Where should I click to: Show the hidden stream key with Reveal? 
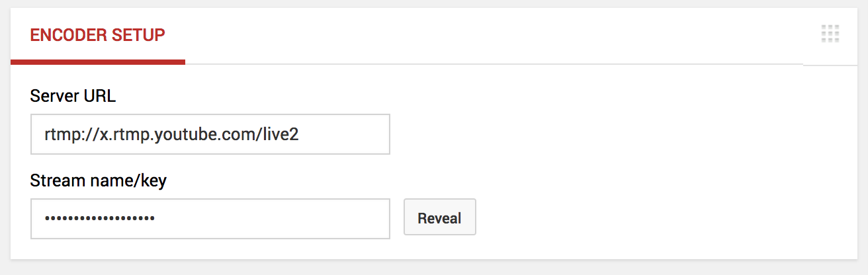439,218
